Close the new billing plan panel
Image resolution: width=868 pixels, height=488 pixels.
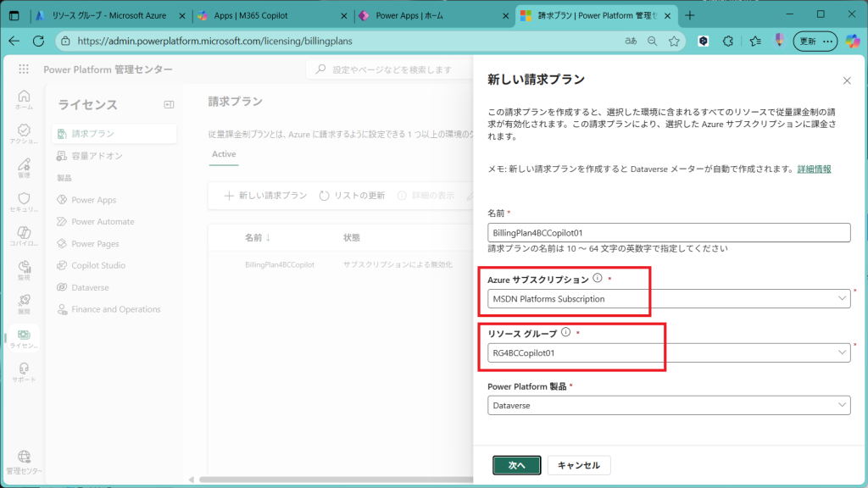846,80
